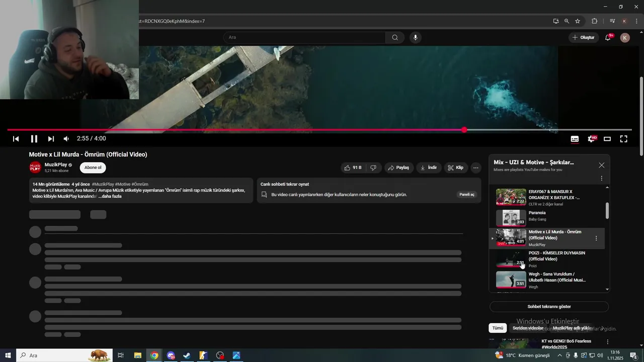Open Oluştur create menu
Screen dimensions: 644x362
(x=583, y=37)
